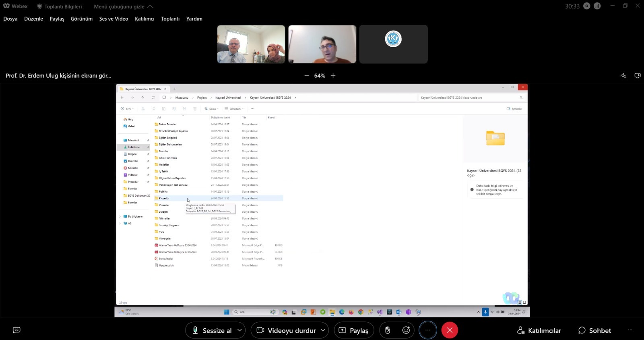Image resolution: width=644 pixels, height=340 pixels.
Task: Click the Windows Start icon in shared taskbar
Action: (227, 312)
